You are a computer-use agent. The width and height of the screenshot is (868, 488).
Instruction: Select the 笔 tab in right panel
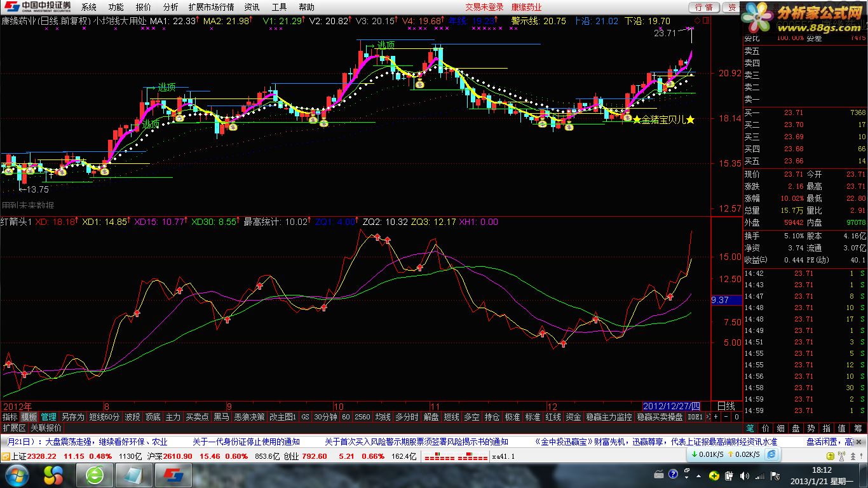751,428
